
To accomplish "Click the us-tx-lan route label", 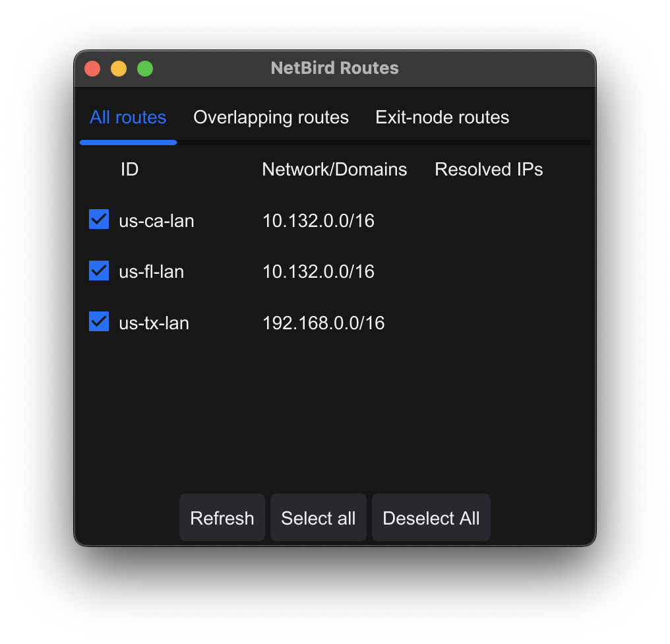I will tap(155, 323).
